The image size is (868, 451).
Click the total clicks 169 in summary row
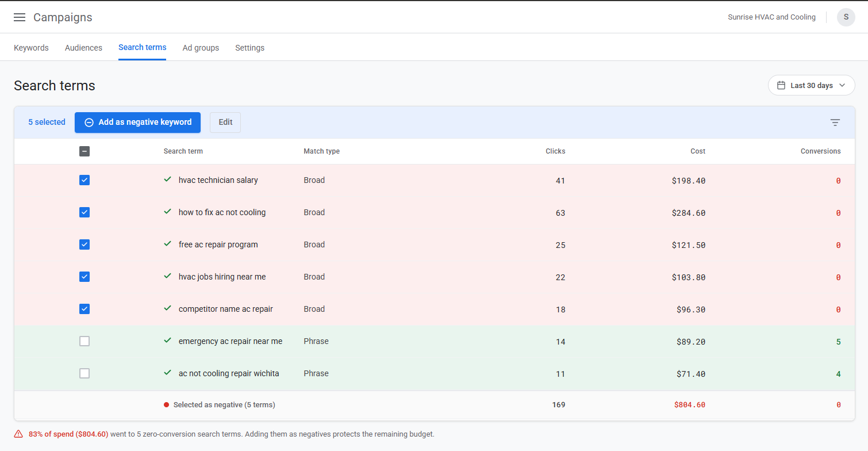[559, 405]
